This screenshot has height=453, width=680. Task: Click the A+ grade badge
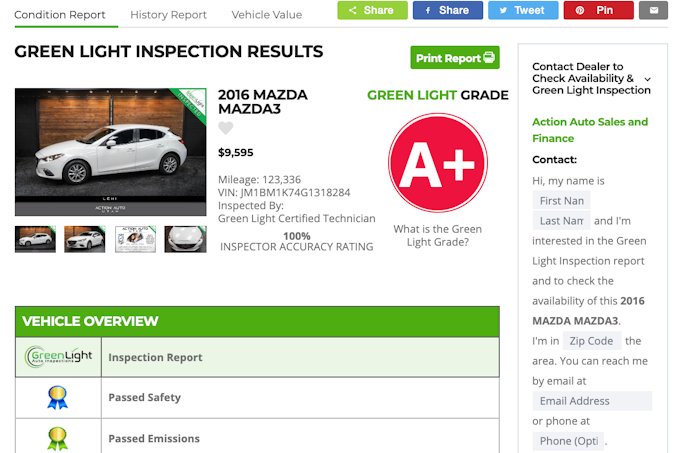click(437, 163)
